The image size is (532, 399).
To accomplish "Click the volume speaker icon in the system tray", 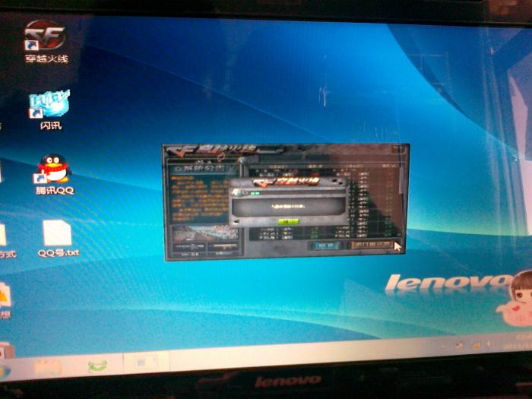I will click(x=489, y=344).
